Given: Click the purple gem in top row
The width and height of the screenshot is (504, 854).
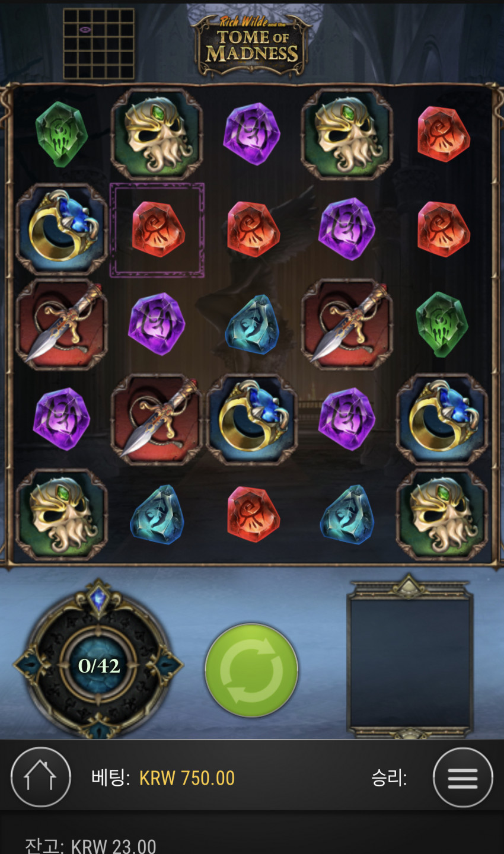Looking at the screenshot, I should tap(252, 134).
